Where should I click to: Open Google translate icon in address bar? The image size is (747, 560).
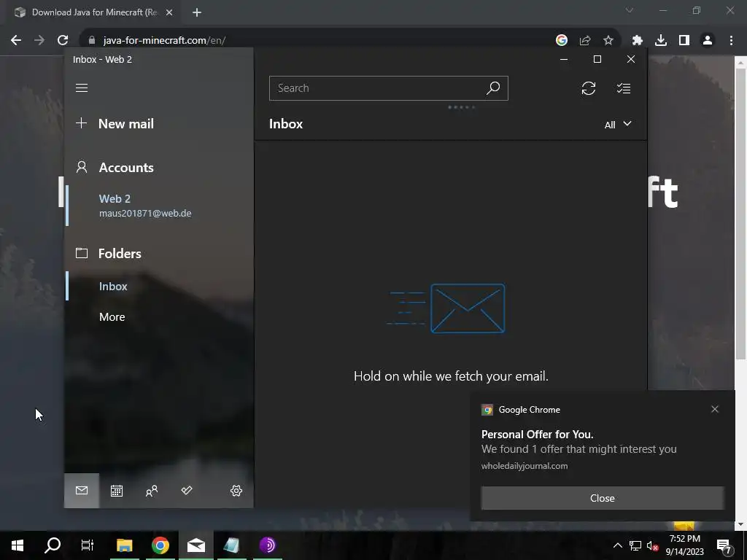tap(562, 41)
